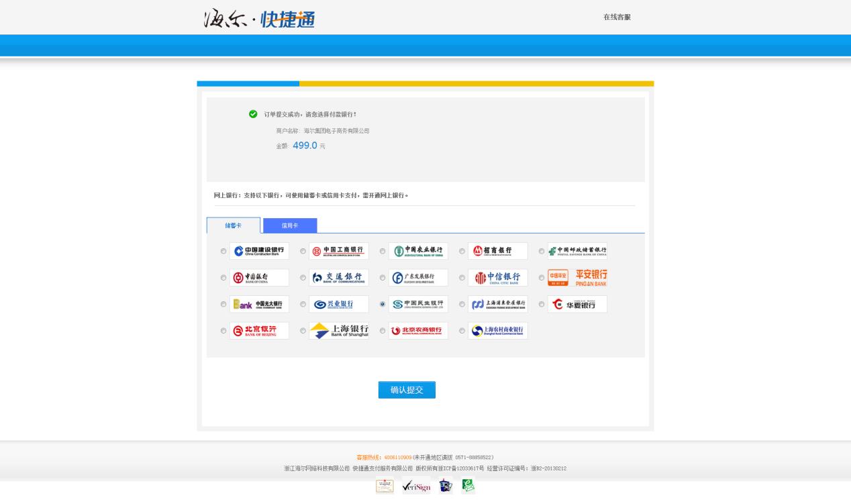851x504 pixels.
Task: Select the 北京农商银行 radio button
Action: pyautogui.click(x=383, y=331)
